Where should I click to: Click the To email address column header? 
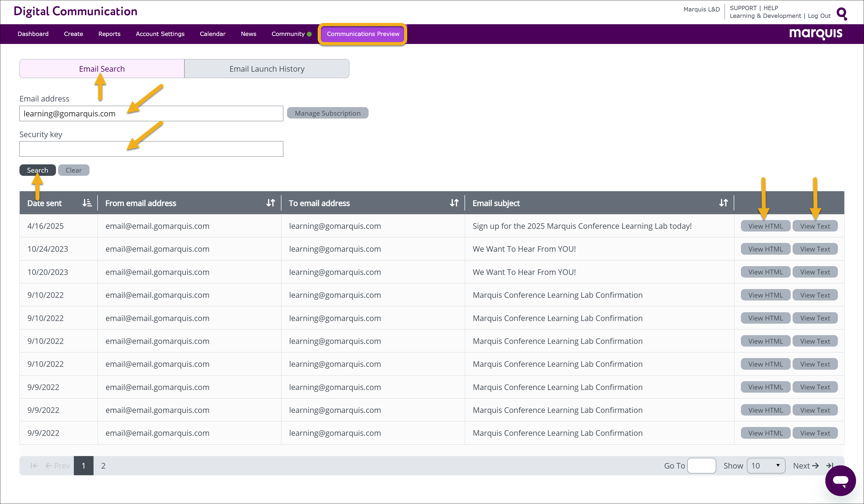tap(319, 203)
